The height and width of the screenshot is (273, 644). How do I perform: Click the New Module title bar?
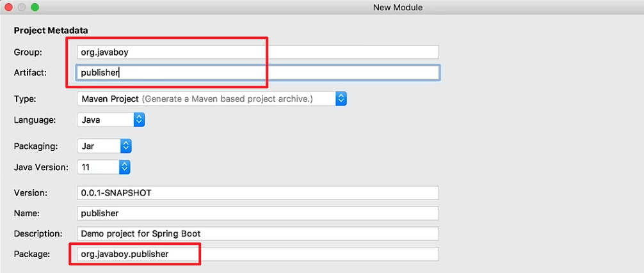(398, 8)
